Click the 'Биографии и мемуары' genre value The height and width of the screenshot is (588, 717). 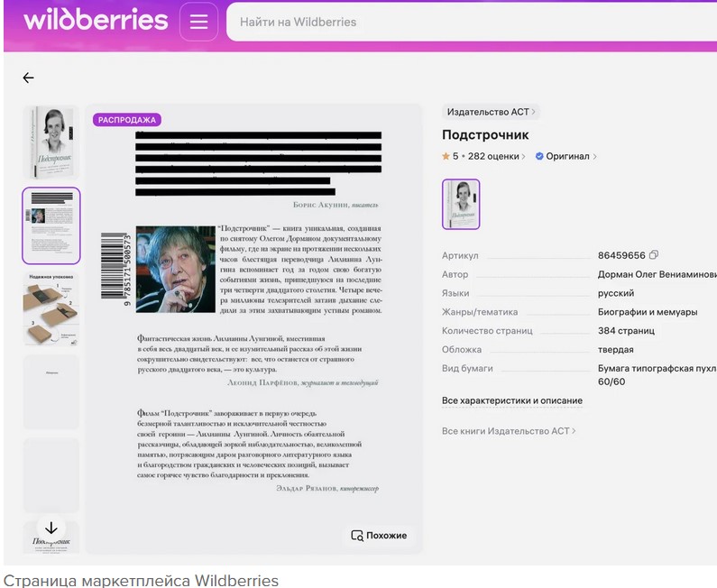point(648,312)
